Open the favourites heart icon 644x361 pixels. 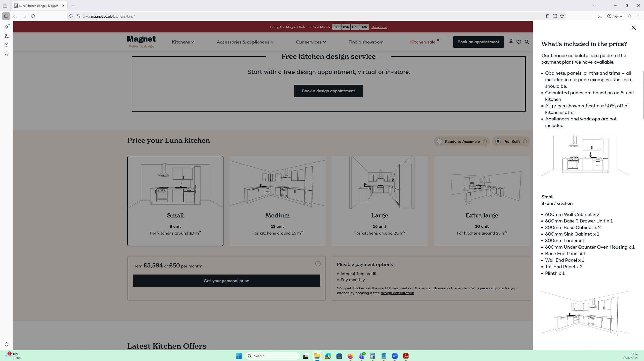click(519, 42)
